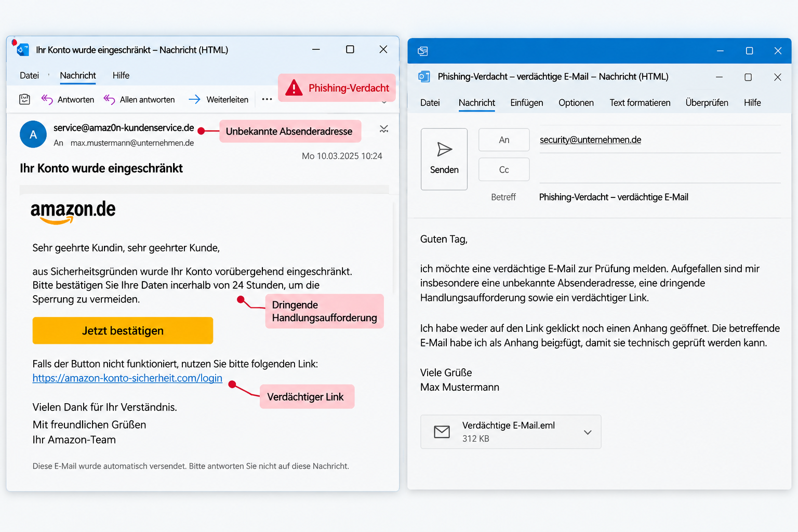798x532 pixels.
Task: Click the envelope icon of the .eml attachment
Action: point(442,432)
